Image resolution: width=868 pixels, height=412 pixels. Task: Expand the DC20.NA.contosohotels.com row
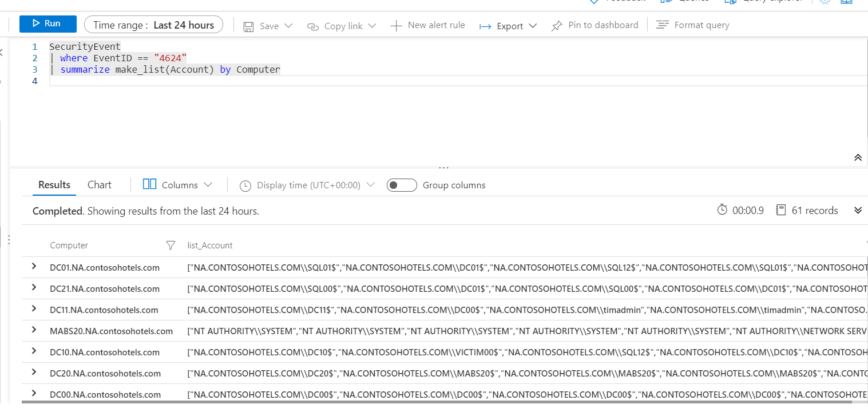[x=34, y=373]
